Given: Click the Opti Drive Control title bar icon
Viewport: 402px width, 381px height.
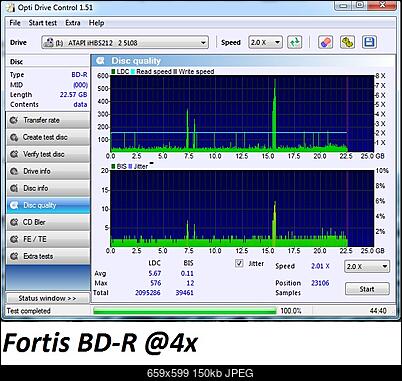Looking at the screenshot, I should (10, 7).
